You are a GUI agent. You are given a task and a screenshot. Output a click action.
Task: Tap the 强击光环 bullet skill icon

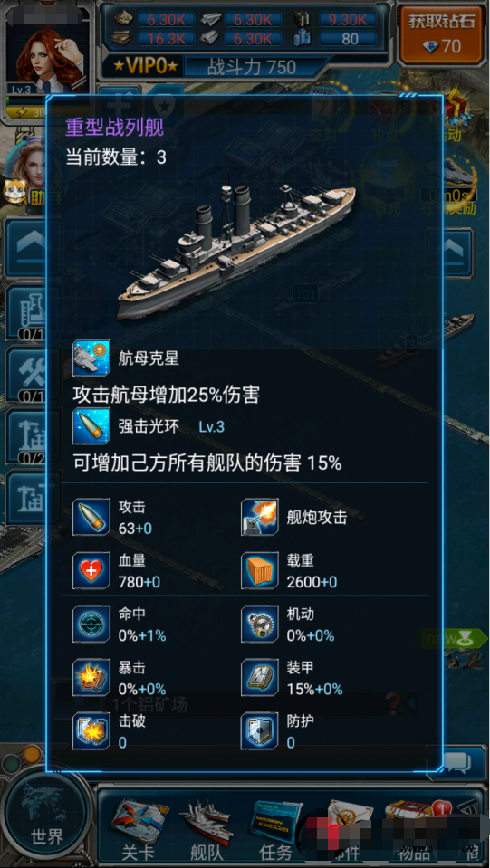[91, 426]
